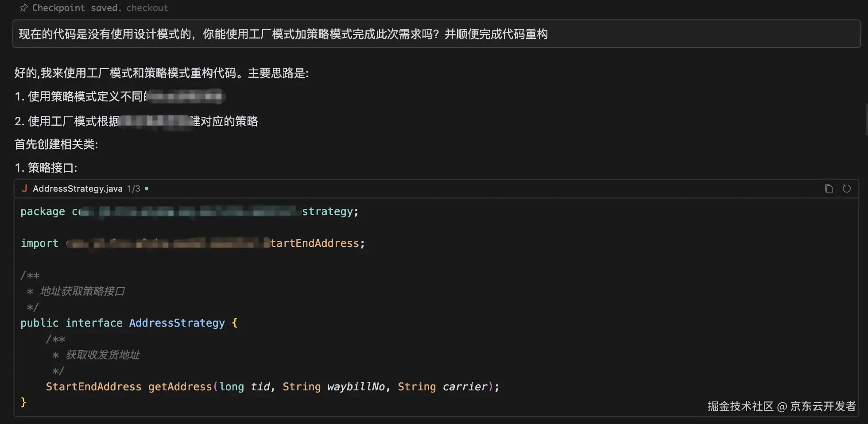Copy the AddressStrategy.java code block

pyautogui.click(x=829, y=189)
